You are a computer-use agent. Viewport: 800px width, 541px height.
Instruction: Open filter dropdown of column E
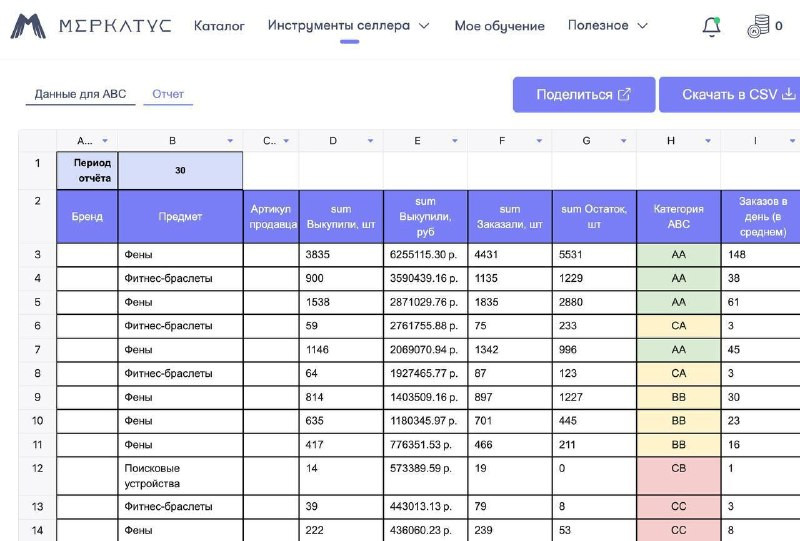[x=455, y=141]
